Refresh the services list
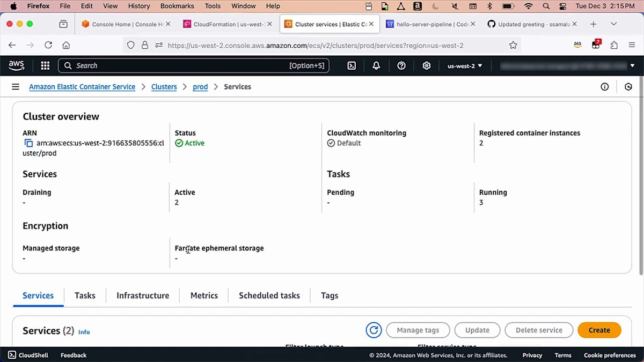 click(374, 330)
